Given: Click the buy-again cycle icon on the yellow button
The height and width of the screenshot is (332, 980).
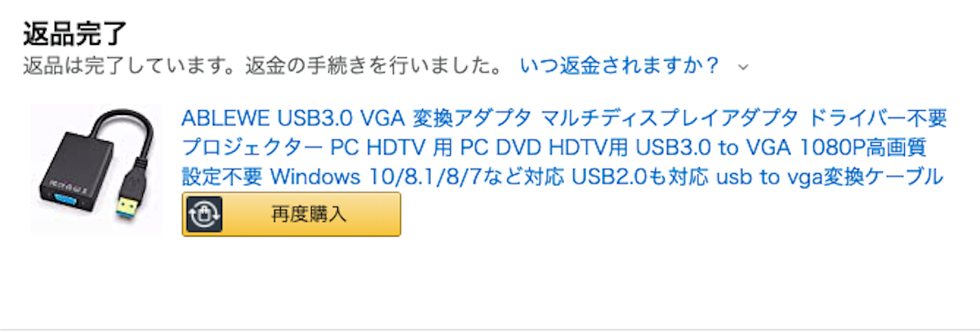Looking at the screenshot, I should [x=200, y=215].
